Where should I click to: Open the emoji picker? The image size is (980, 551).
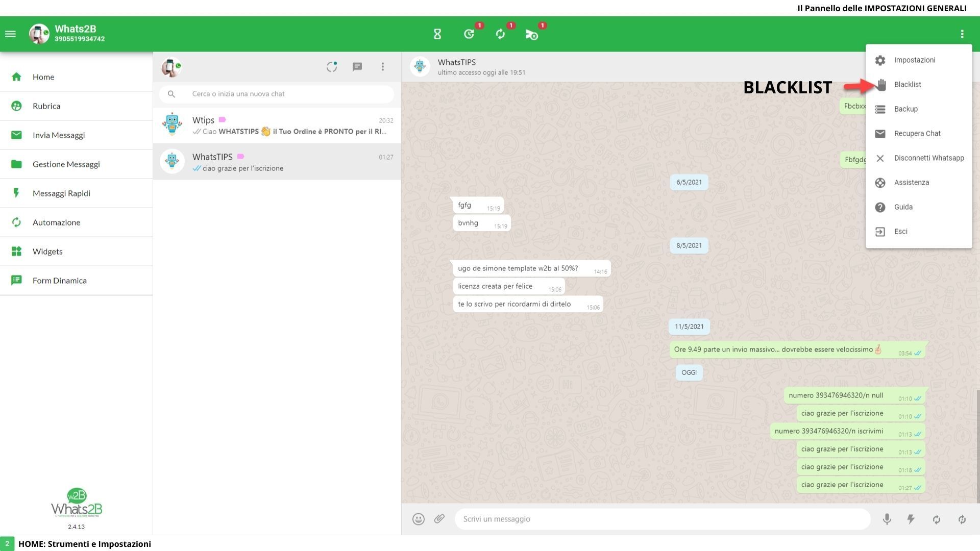[419, 519]
